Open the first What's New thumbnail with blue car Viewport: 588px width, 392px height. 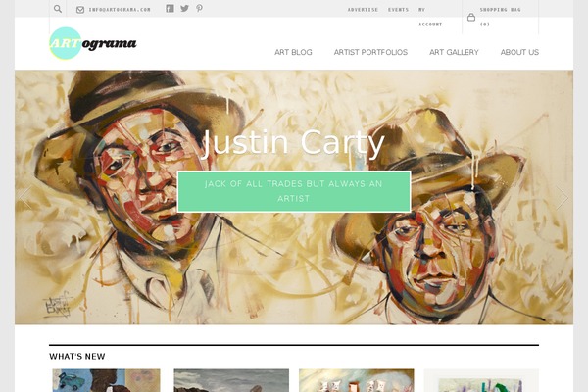pos(106,380)
